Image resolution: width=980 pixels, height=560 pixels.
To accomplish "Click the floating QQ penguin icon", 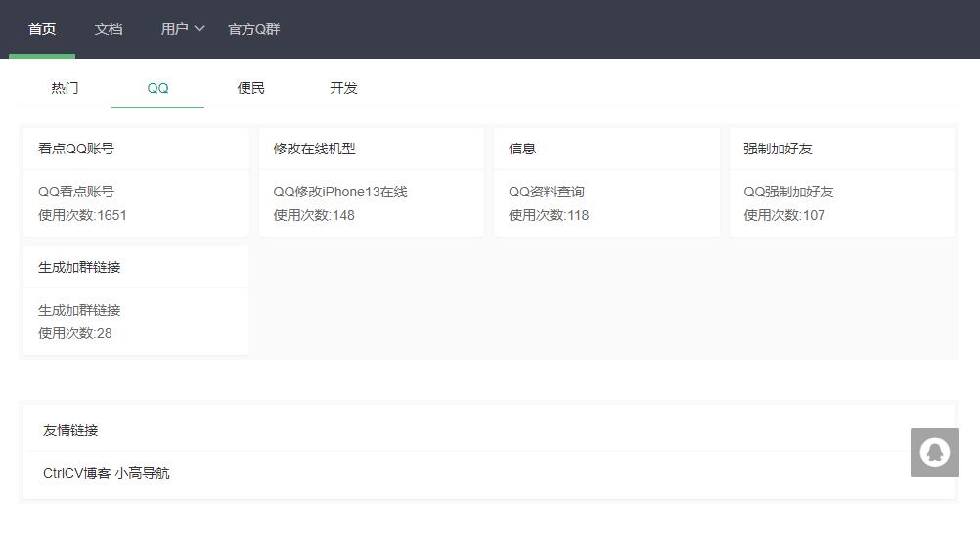I will [x=934, y=452].
